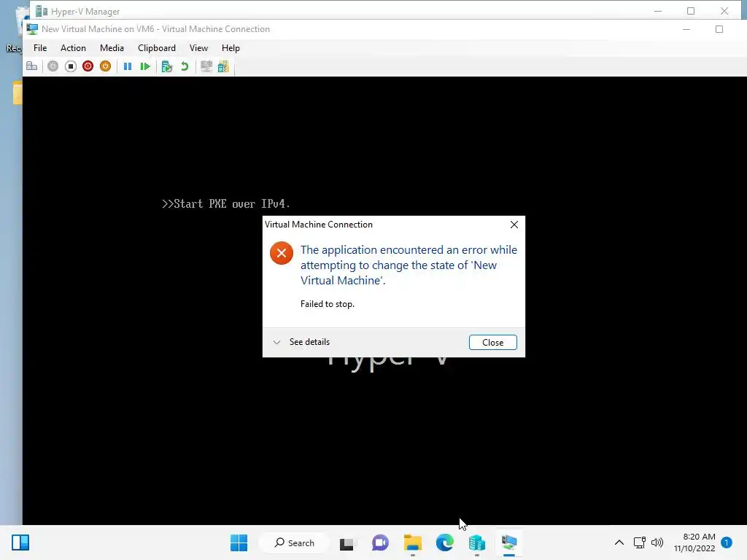
Task: Maximize the Hyper-V Manager window
Action: coord(691,11)
